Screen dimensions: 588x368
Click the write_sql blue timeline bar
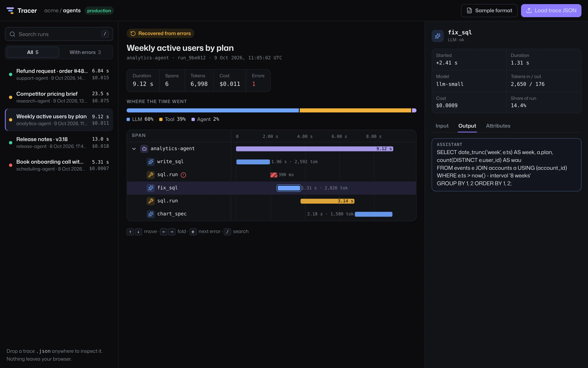253,162
